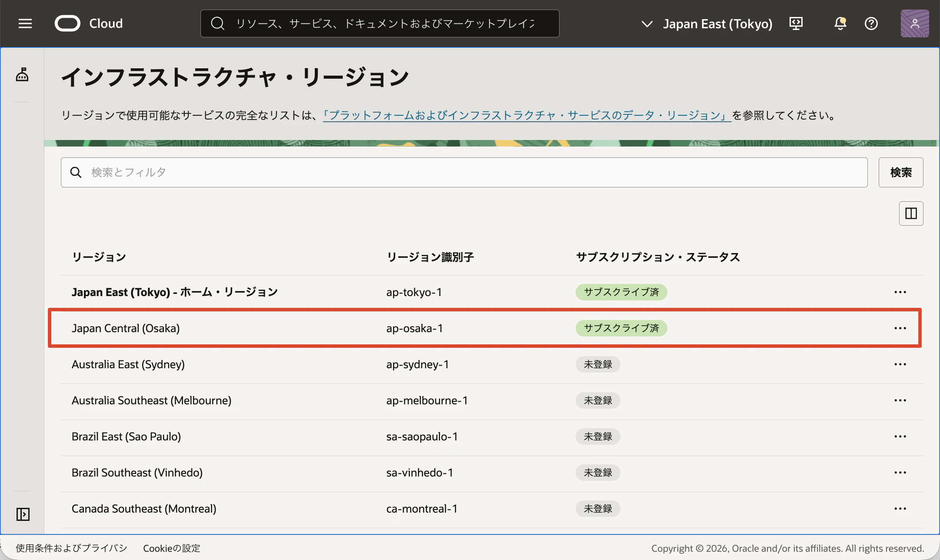Open actions menu for Canada Southeast (Montreal) row
Image resolution: width=940 pixels, height=560 pixels.
click(900, 509)
